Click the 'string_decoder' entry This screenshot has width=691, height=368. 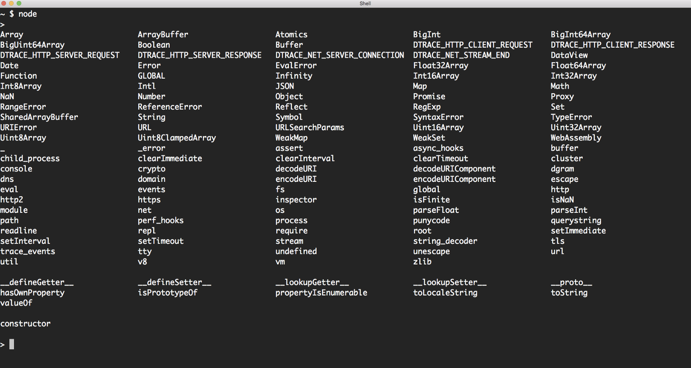coord(445,241)
